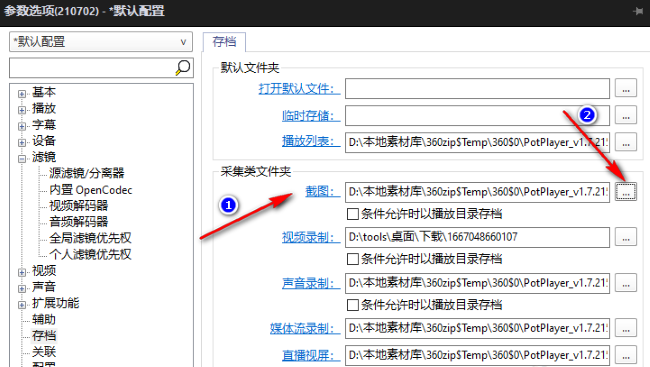Screen dimensions: 650x367
Task: Browse folder for 临时存储
Action: click(626, 116)
